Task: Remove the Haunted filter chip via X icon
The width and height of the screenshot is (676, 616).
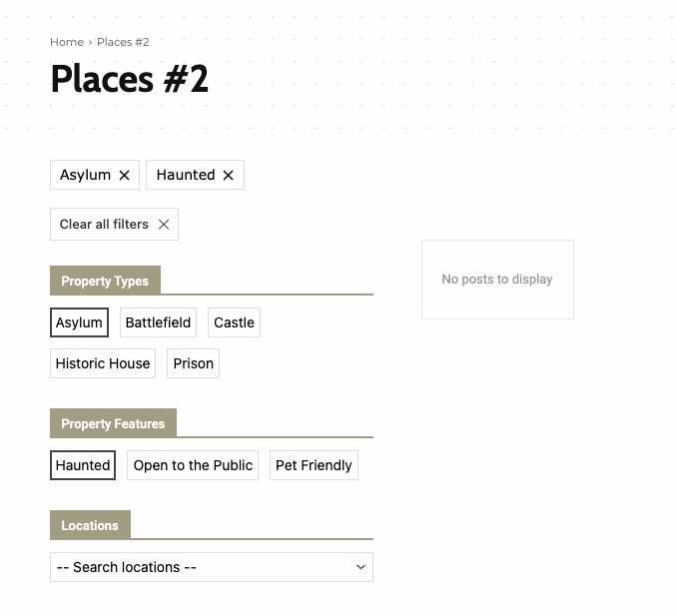Action: click(x=228, y=175)
